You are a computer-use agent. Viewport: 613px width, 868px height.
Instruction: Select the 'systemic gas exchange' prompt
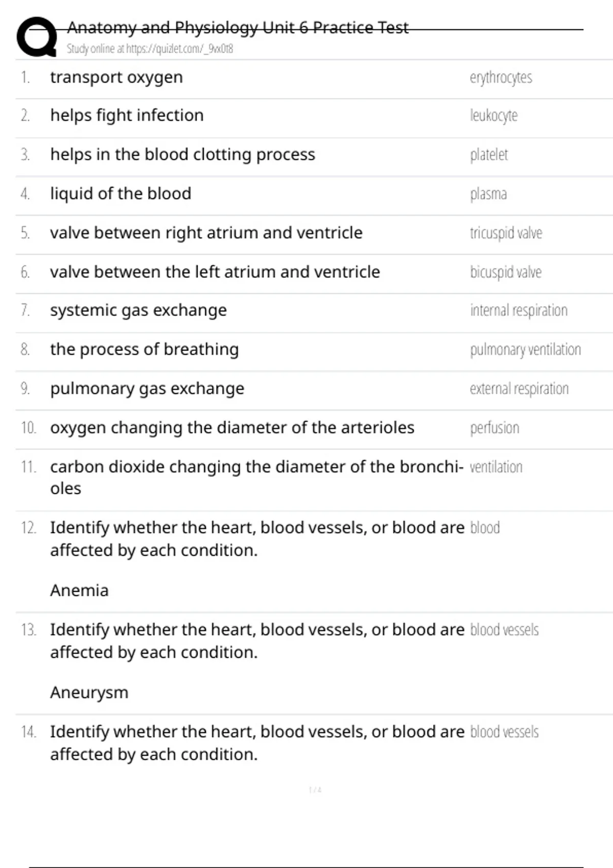click(x=138, y=310)
